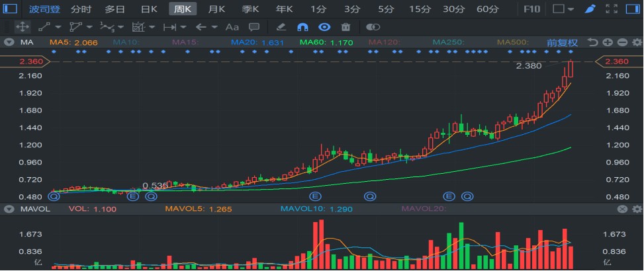Delete drawings with trash icon
Screen dimensions: 644x271
coord(345,28)
